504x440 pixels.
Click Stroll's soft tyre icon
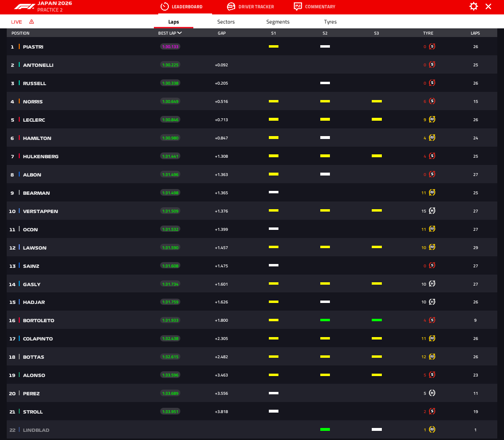click(x=432, y=412)
